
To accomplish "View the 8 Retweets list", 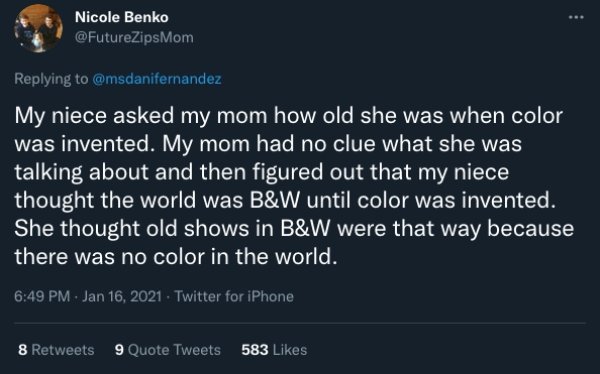I will [56, 350].
